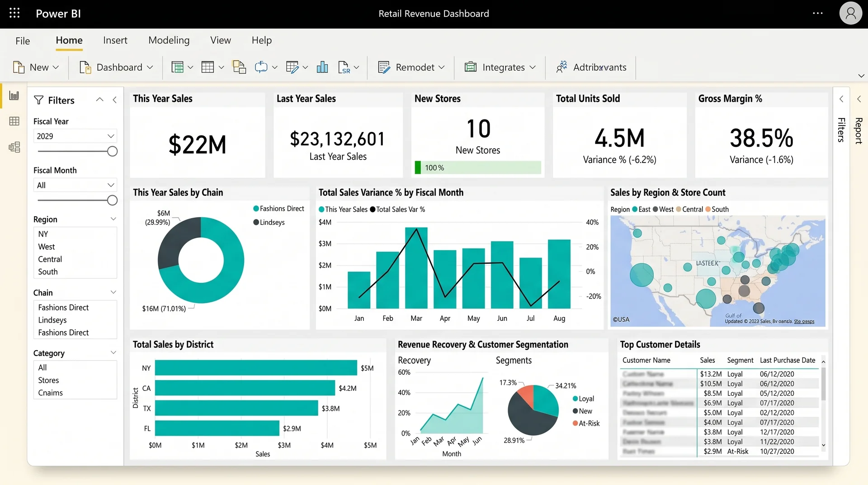The image size is (868, 485).
Task: Click the Total Sales Var % legend item
Action: (397, 209)
